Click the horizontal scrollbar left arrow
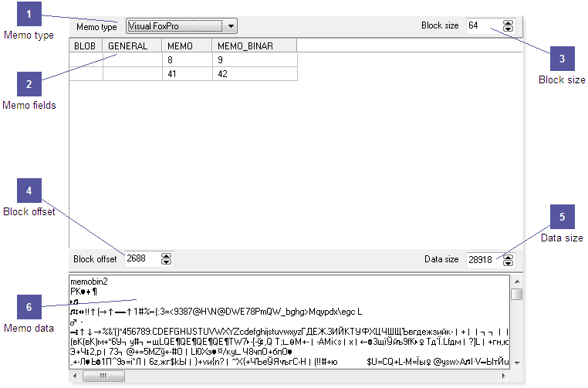 [75, 376]
